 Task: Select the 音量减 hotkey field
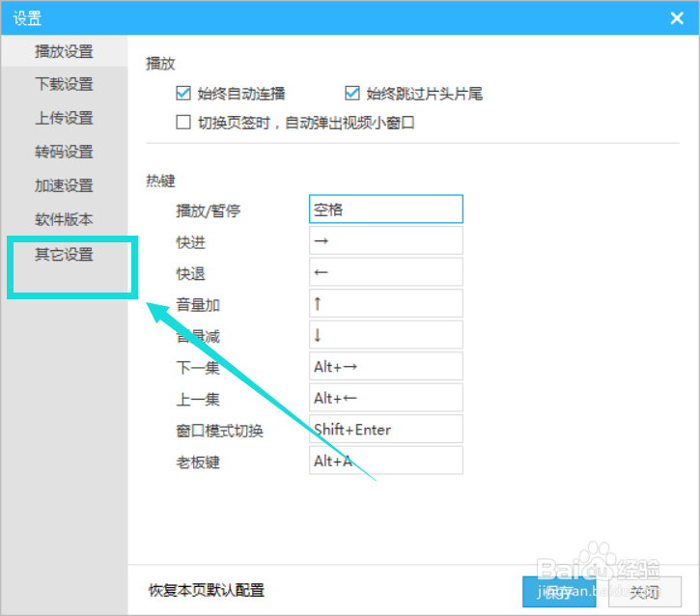[x=386, y=335]
